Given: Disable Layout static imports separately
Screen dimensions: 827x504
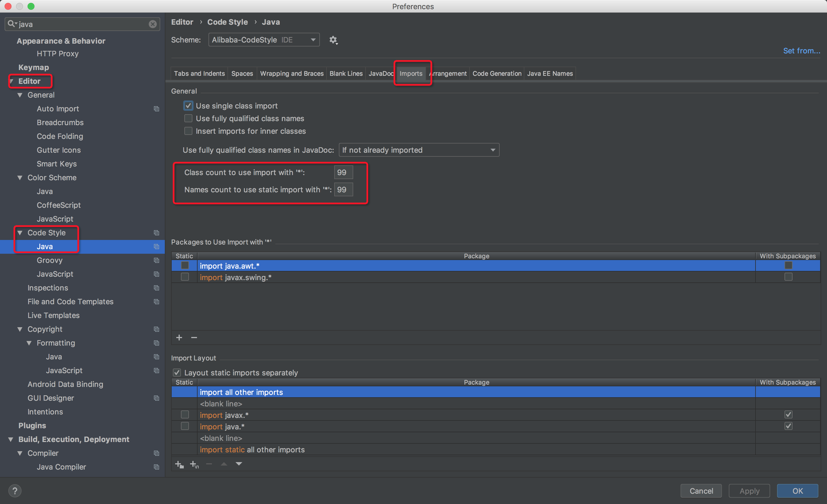Looking at the screenshot, I should point(177,373).
